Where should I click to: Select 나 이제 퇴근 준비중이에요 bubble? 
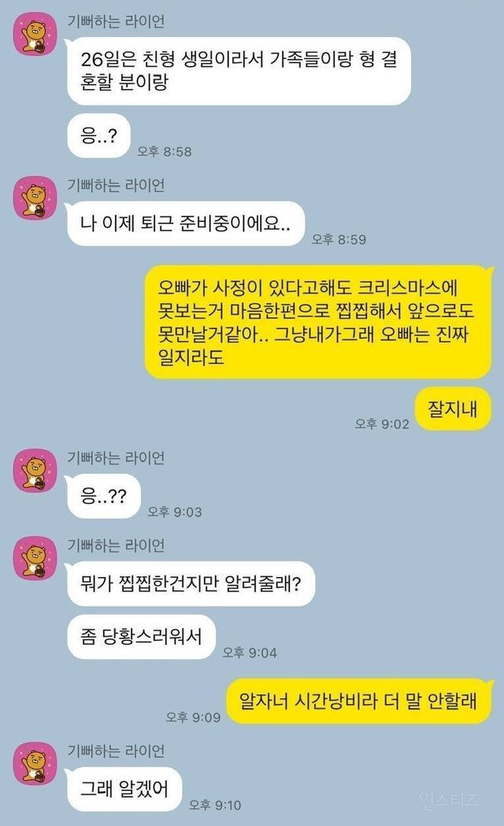pos(185,224)
